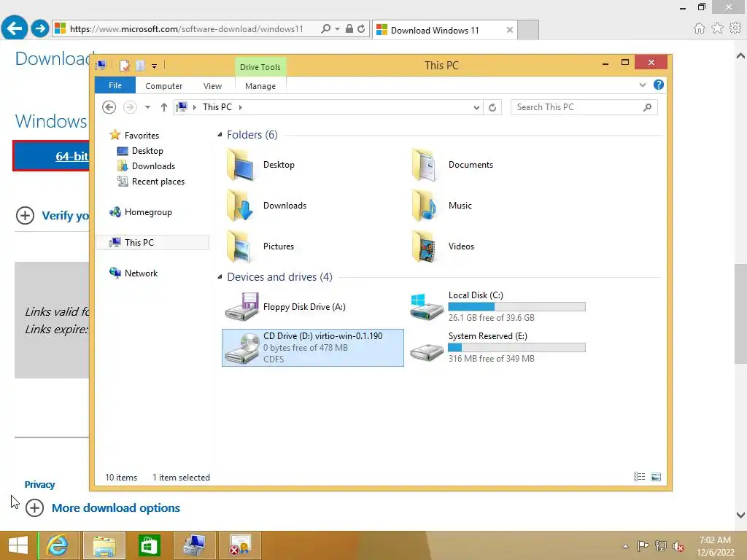Click Properties icon in quick access toolbar

124,66
